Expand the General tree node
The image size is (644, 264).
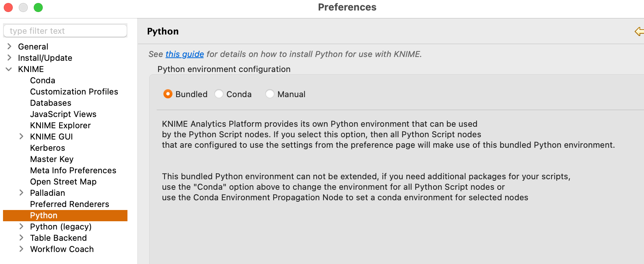tap(9, 46)
